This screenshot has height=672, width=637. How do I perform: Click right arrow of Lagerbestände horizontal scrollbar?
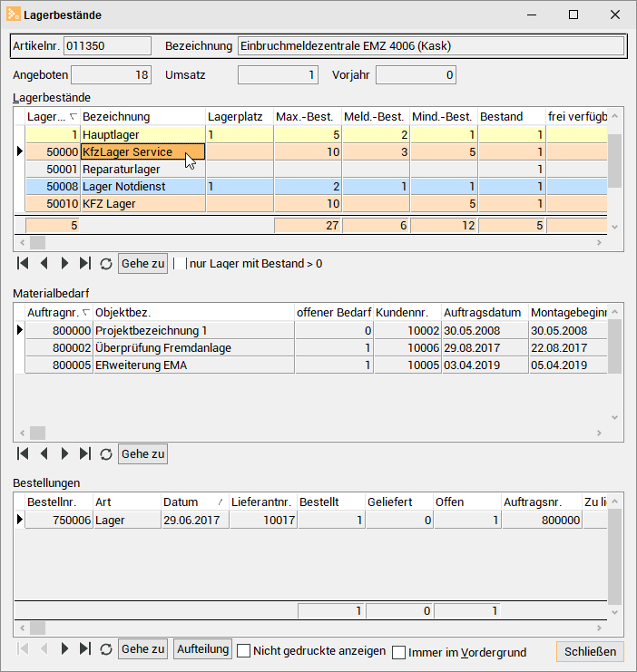[599, 242]
